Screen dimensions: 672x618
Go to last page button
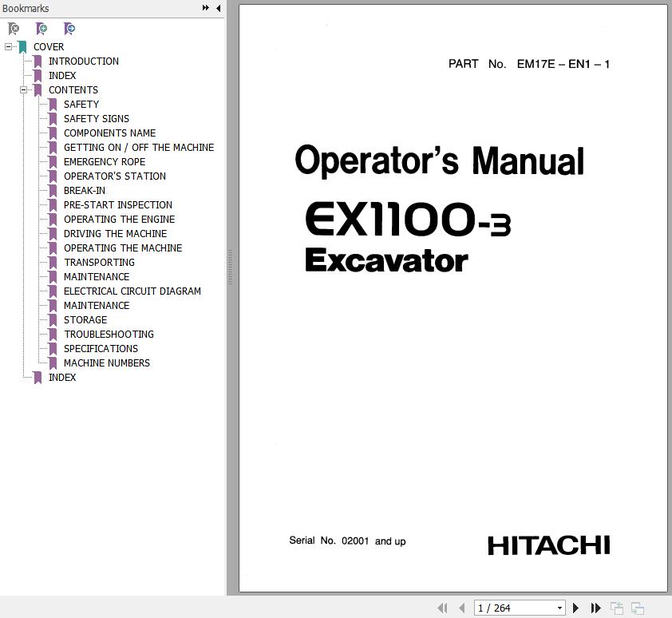(x=595, y=608)
